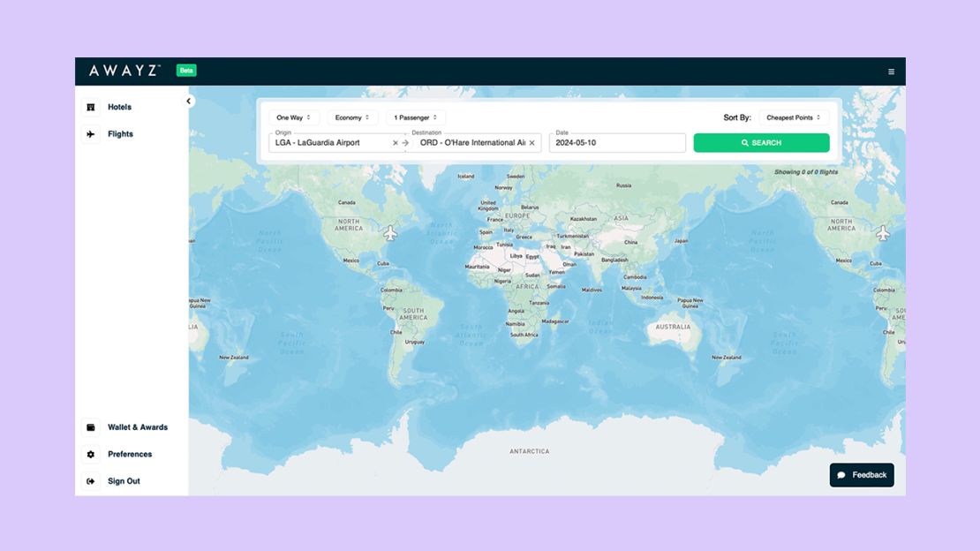Open the 1 Passenger dropdown
980x551 pixels.
coord(415,117)
